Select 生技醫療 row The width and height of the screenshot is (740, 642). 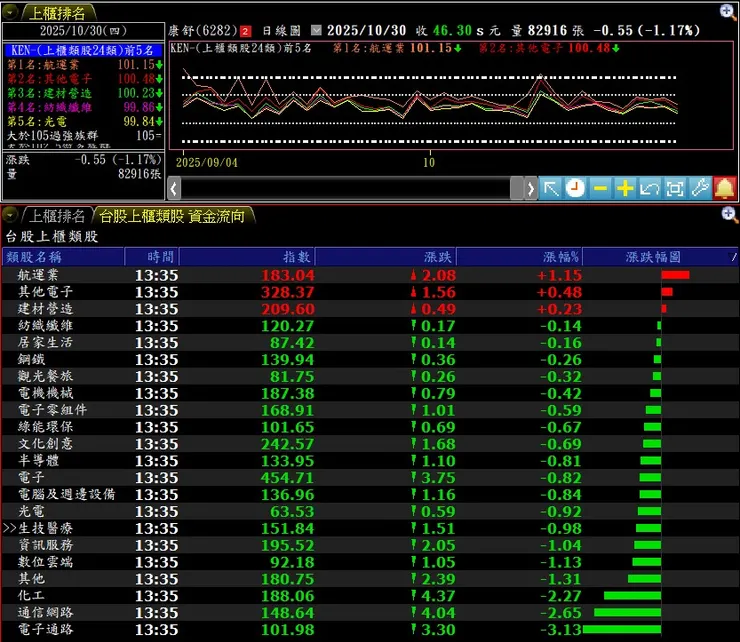[x=370, y=528]
